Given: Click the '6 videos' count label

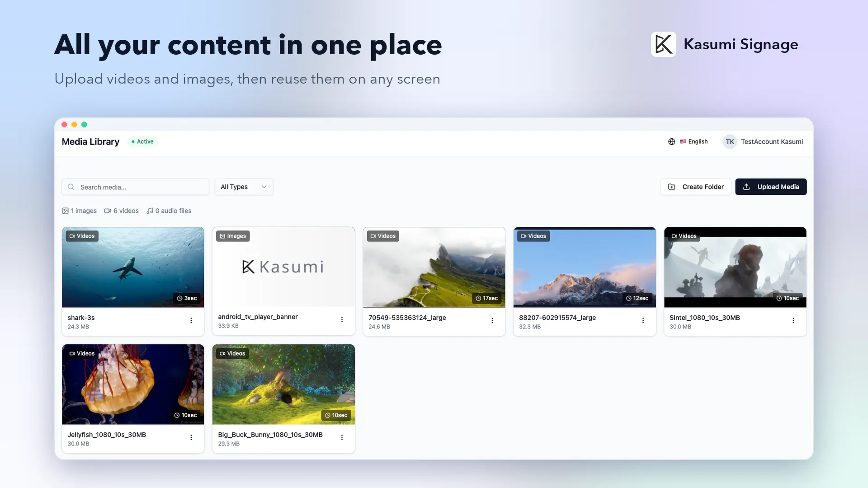Looking at the screenshot, I should [121, 211].
